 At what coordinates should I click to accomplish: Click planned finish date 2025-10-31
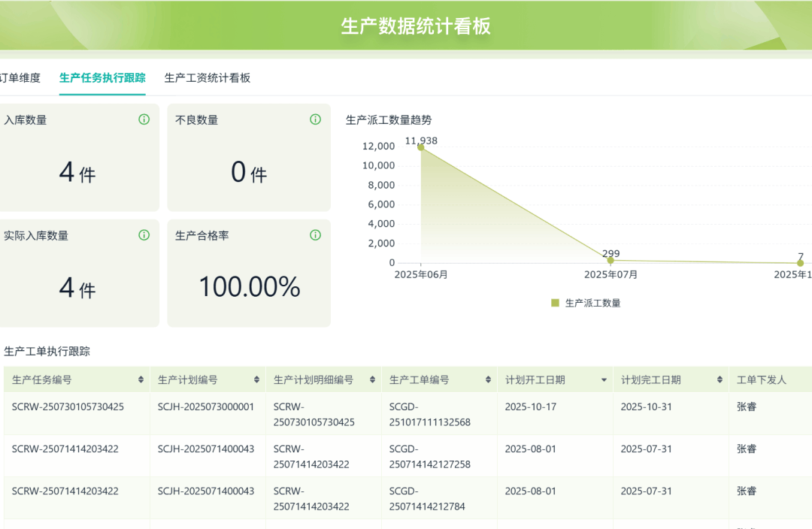(647, 407)
